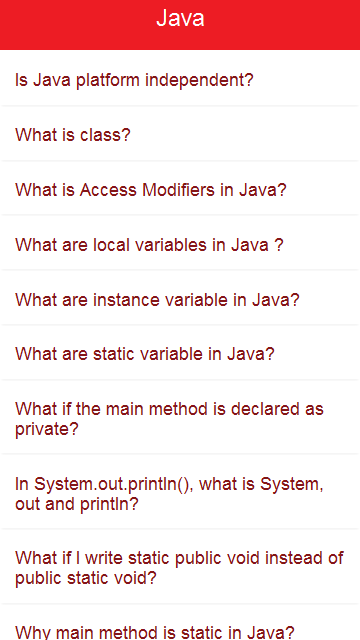Open question about main method declared private
360x640 pixels.
pos(180,417)
